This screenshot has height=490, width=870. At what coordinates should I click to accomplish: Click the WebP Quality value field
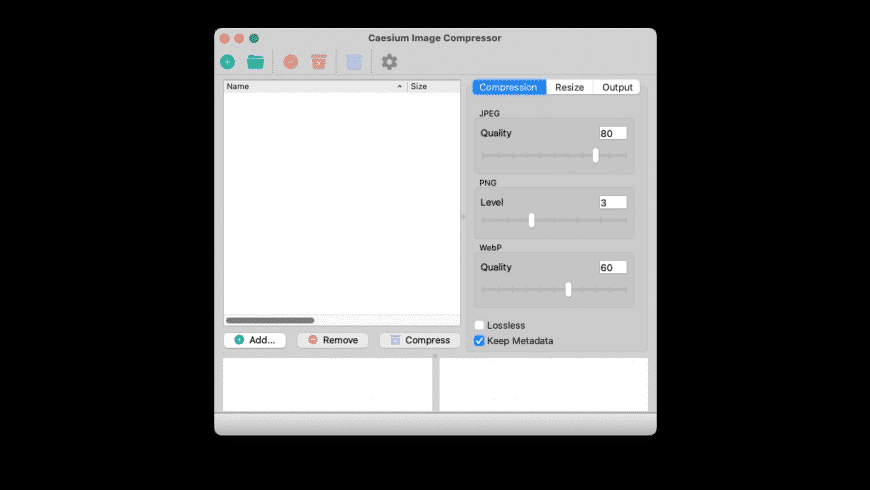click(x=613, y=267)
